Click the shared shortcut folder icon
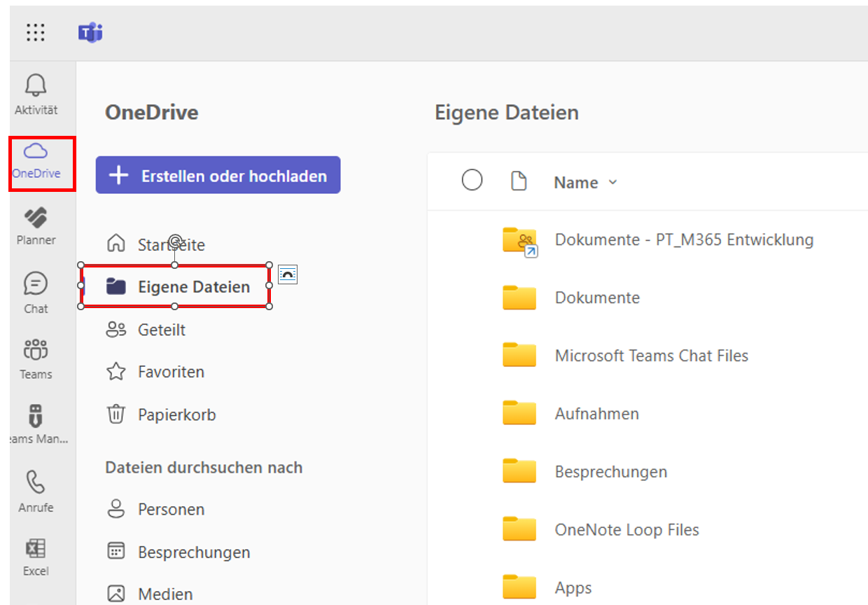868x605 pixels. click(520, 241)
